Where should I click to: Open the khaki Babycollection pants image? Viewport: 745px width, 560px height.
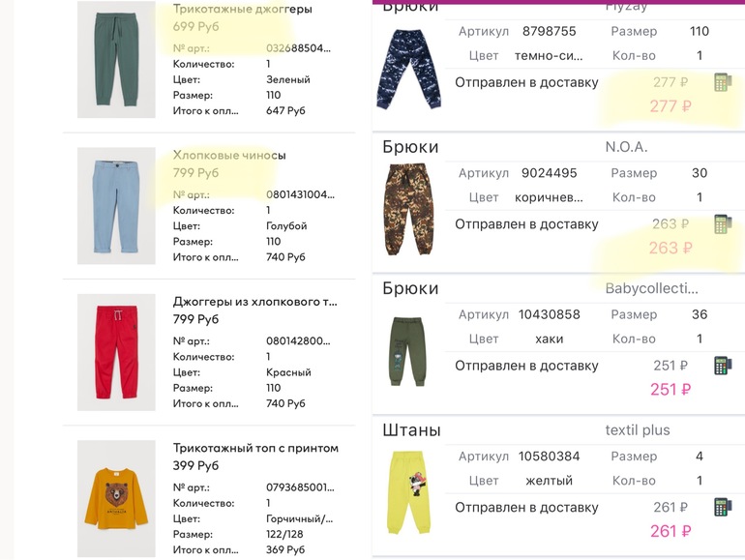[407, 351]
